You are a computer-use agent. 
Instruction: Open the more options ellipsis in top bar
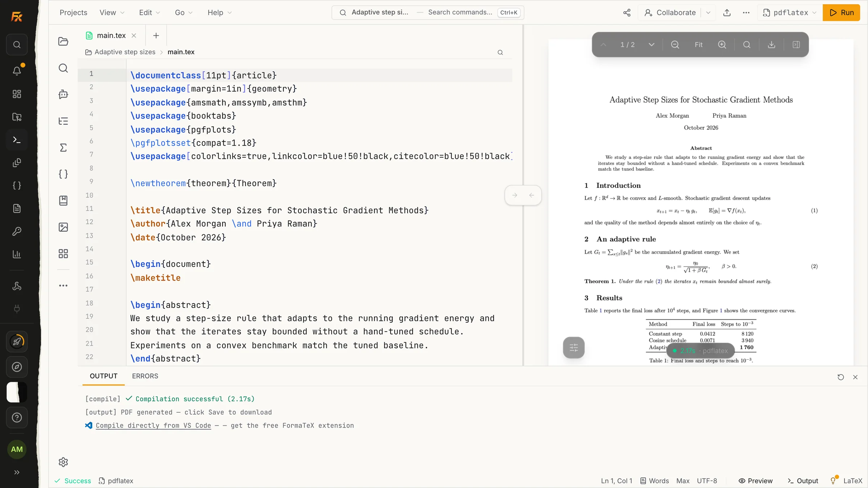(746, 13)
